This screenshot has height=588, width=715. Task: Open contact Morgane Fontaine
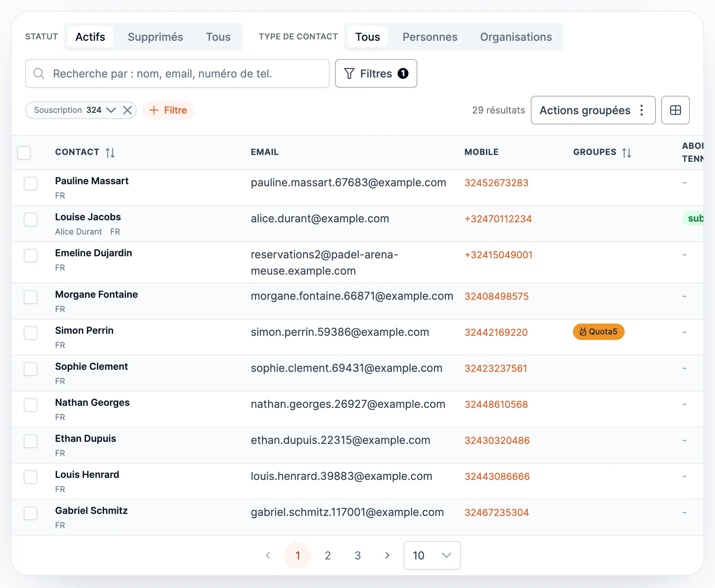97,294
